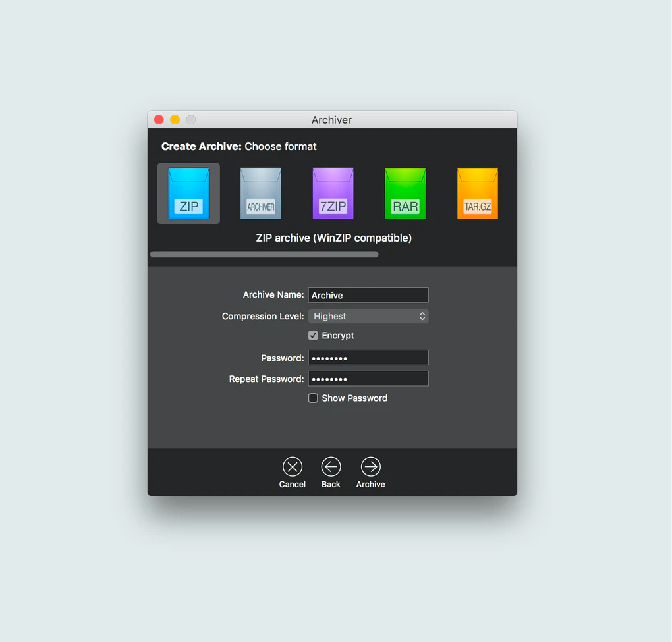The image size is (672, 642).
Task: Click into the Archive Name field
Action: point(368,295)
